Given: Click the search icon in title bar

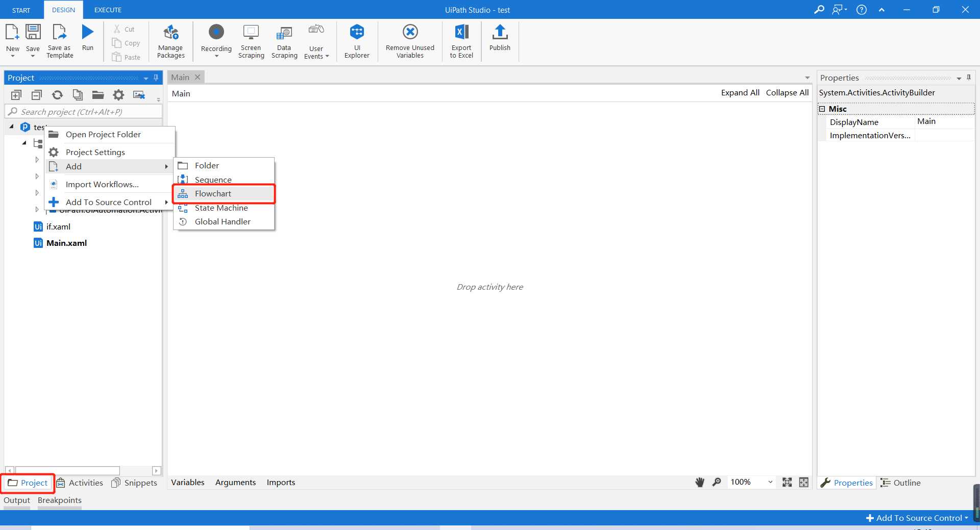Looking at the screenshot, I should click(x=819, y=10).
